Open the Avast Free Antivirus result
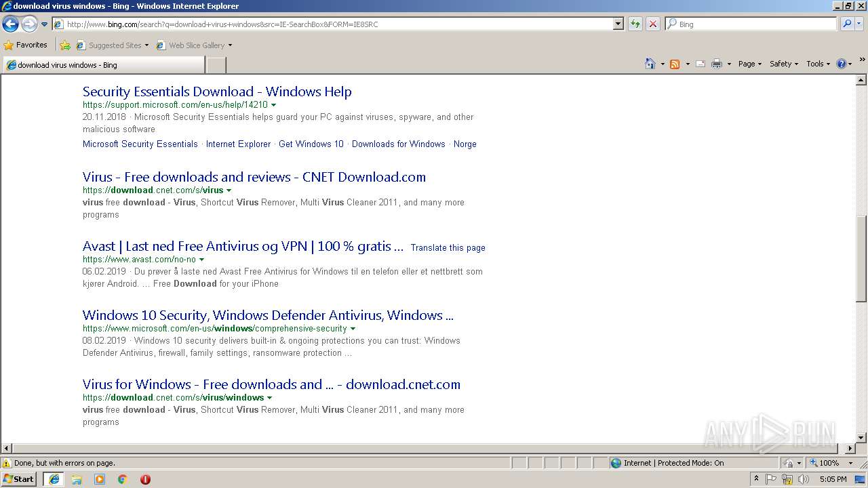Viewport: 868px width, 488px height. point(243,246)
